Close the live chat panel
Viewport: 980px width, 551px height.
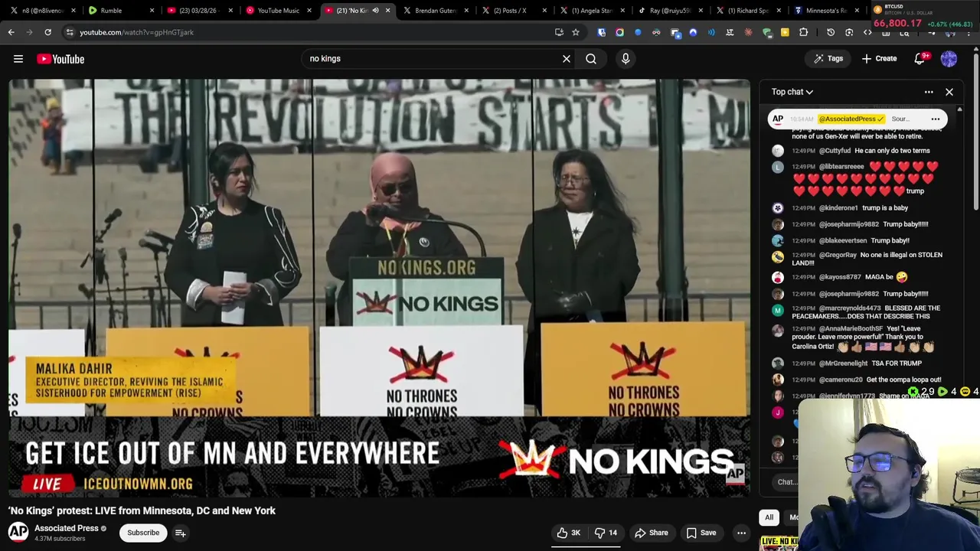click(949, 92)
